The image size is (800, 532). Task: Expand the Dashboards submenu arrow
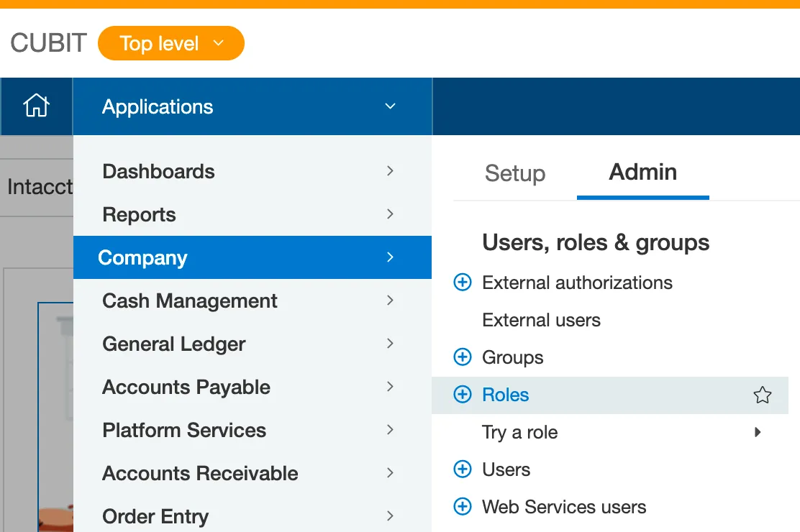[x=391, y=171]
